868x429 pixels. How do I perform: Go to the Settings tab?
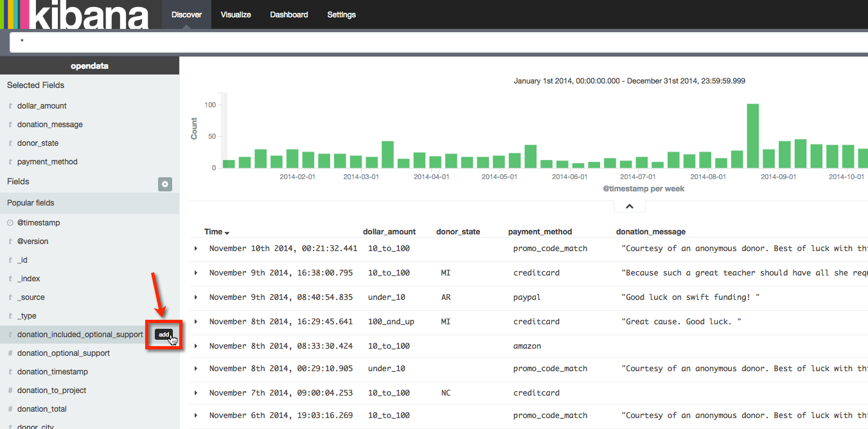[341, 15]
